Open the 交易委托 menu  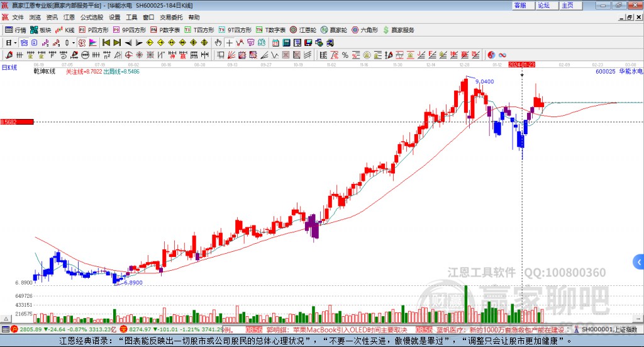click(x=171, y=17)
